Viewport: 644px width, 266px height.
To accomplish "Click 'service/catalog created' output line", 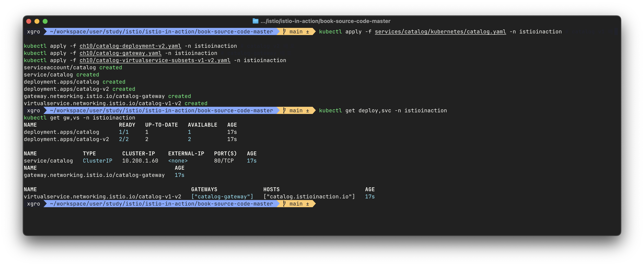I will click(x=62, y=75).
